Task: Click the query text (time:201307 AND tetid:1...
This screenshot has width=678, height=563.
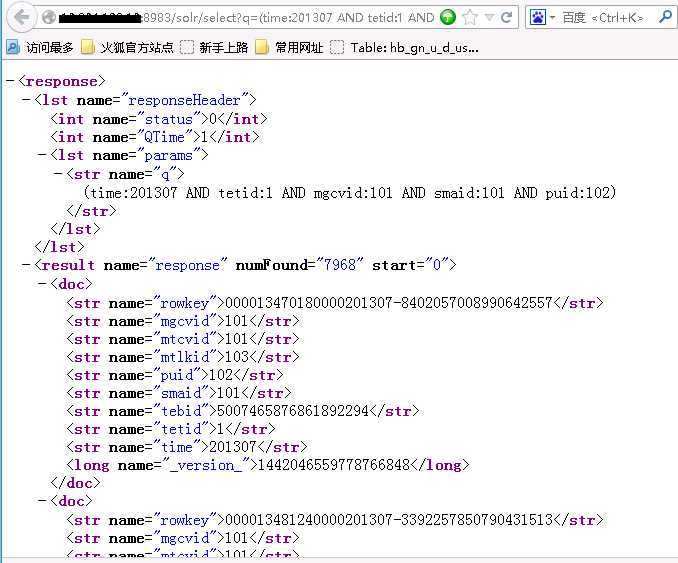Action: (x=350, y=192)
